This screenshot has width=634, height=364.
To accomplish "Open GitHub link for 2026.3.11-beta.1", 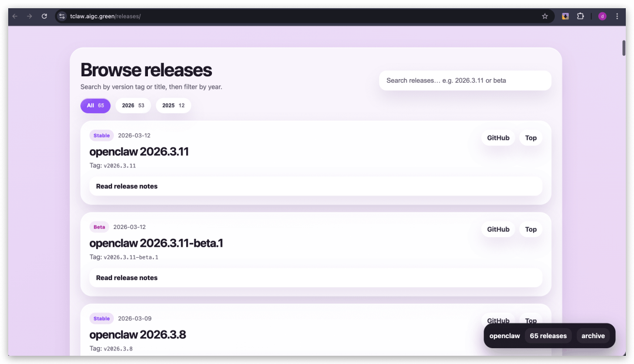I will tap(498, 230).
